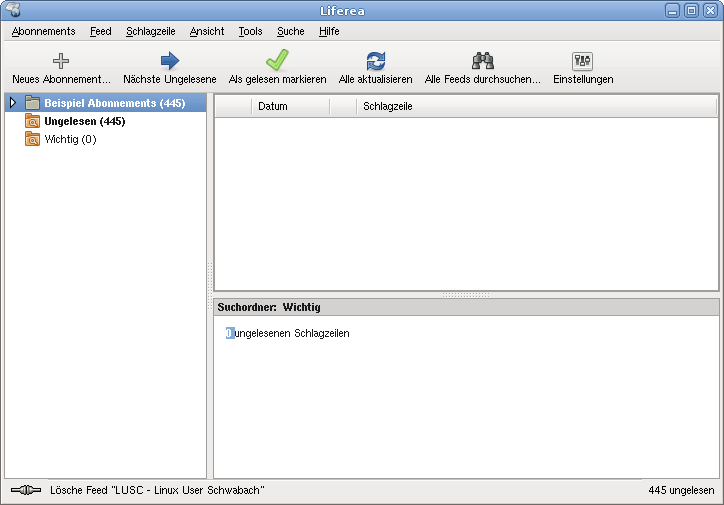Refresh feeds with Alle aktualisieren icon
Viewport: 724px width, 505px height.
pyautogui.click(x=375, y=61)
